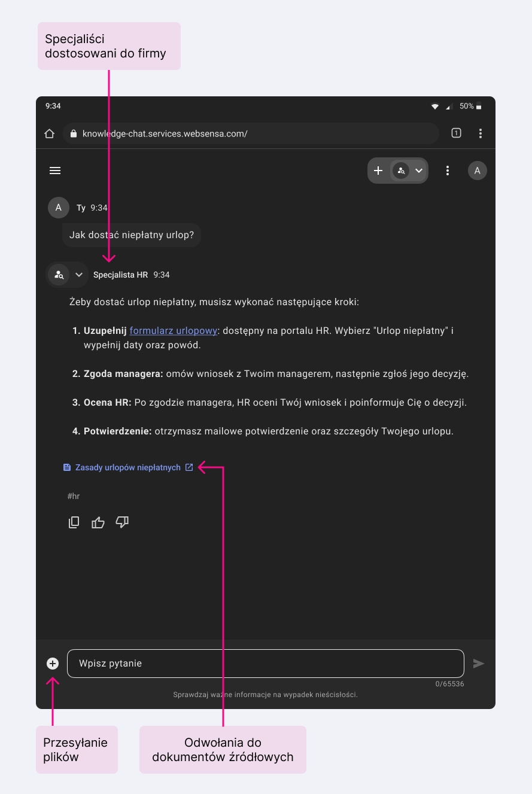The width and height of the screenshot is (532, 794).
Task: Open the chevron next to Specjalista HR avatar
Action: (x=78, y=274)
